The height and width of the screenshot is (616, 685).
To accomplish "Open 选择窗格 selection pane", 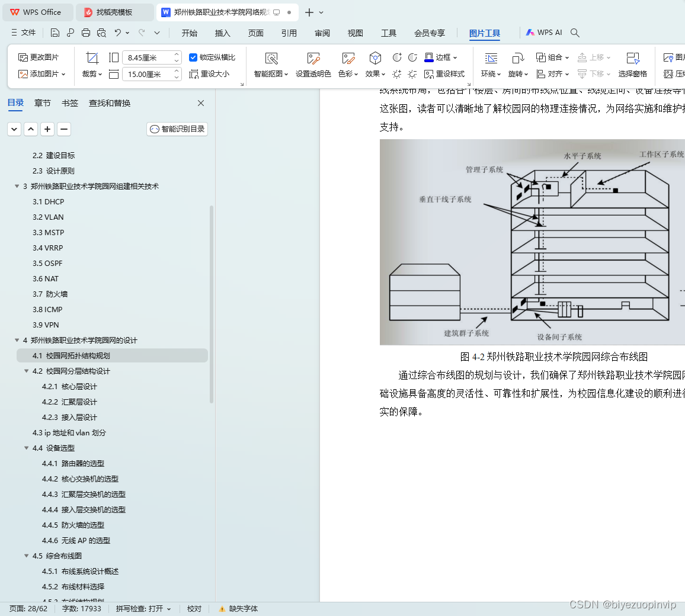I will 633,65.
